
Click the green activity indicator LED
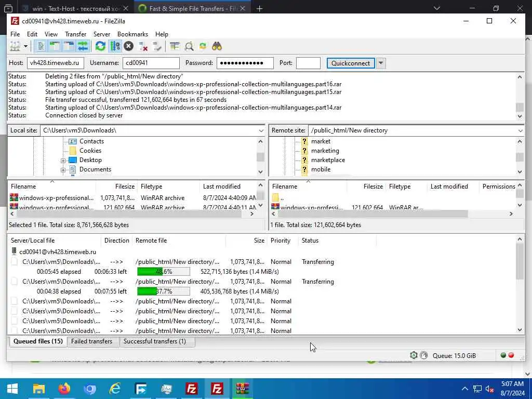(x=503, y=355)
